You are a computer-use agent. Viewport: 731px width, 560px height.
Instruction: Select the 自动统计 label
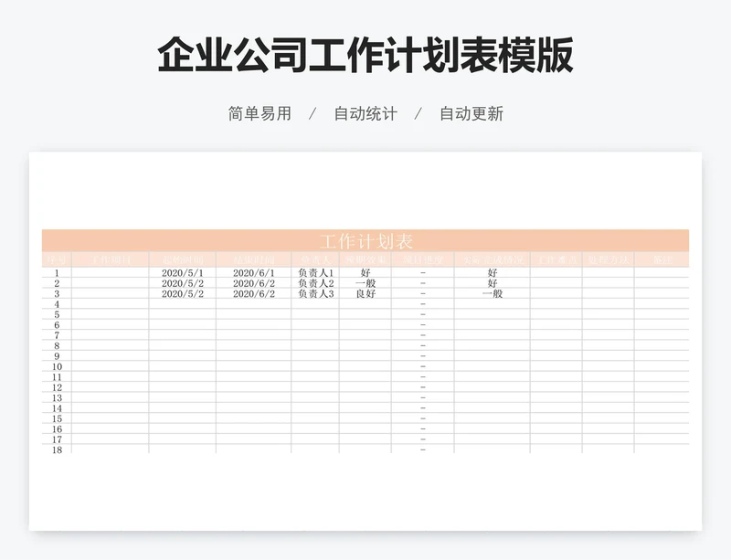point(365,114)
